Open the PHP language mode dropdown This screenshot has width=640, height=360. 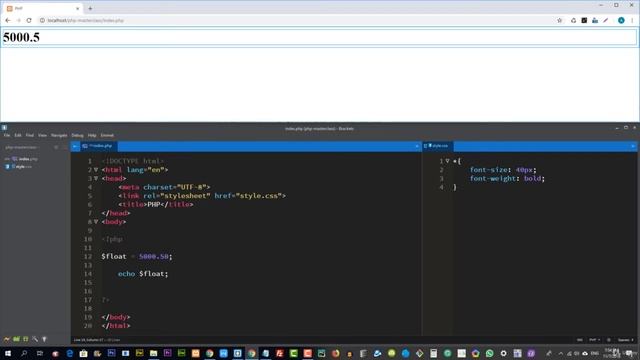click(x=594, y=340)
